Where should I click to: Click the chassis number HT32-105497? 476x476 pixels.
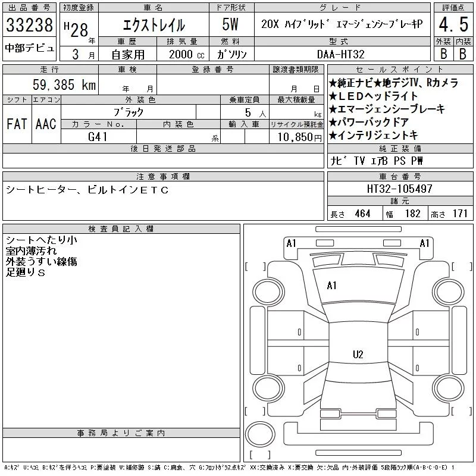tap(399, 189)
